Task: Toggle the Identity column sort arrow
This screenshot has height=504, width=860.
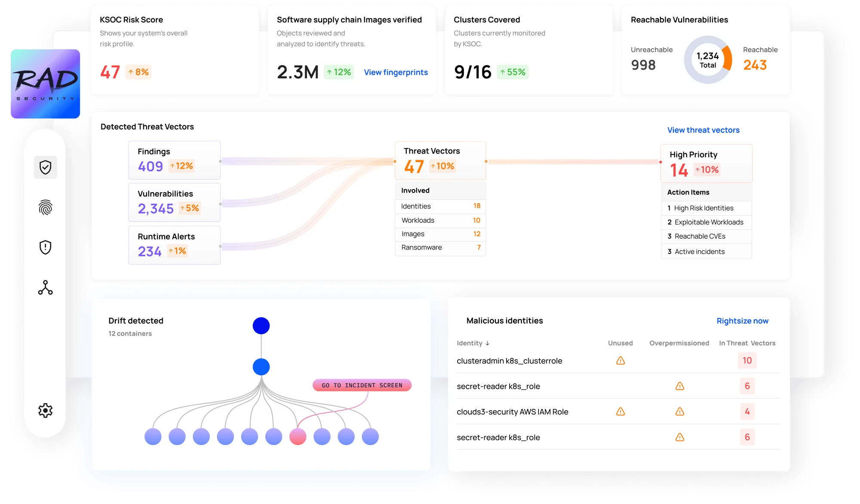Action: point(488,343)
